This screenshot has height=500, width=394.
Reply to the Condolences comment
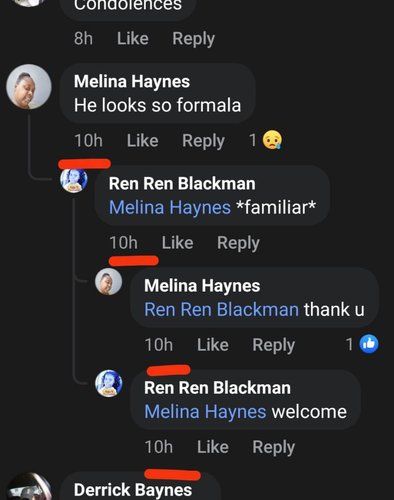(x=194, y=39)
